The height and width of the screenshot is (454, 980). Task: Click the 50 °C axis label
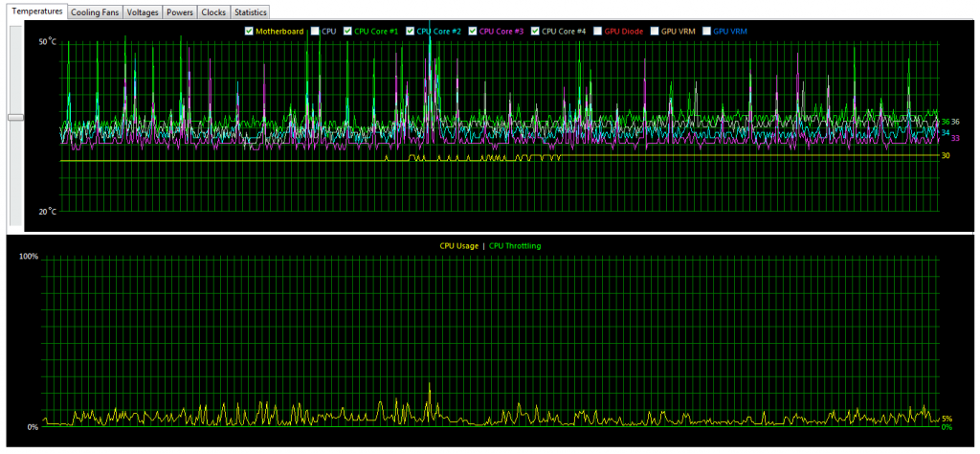coord(48,42)
